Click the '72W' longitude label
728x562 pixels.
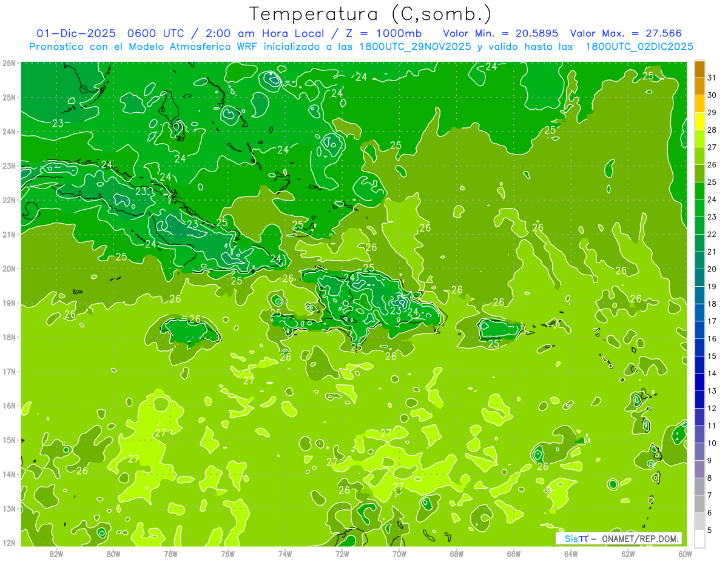tap(342, 554)
